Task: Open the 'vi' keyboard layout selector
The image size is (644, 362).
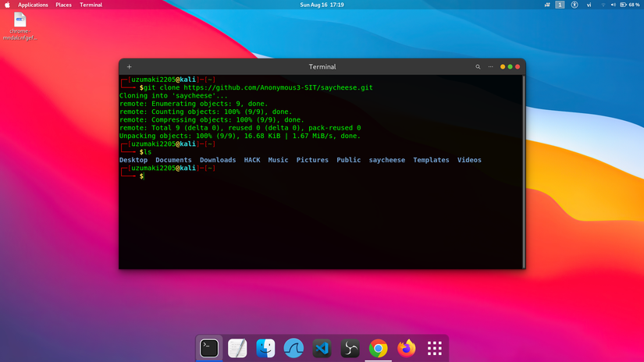Action: tap(588, 5)
